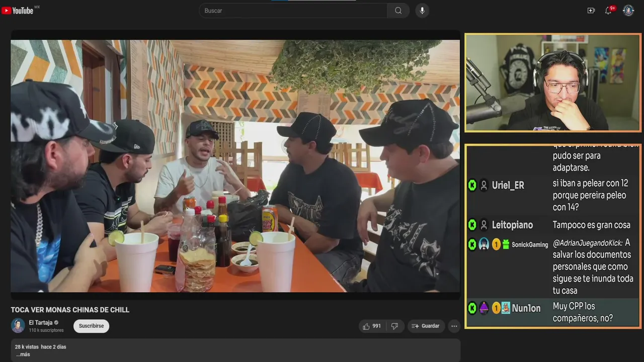Click El Tartaja channel avatar
Viewport: 644px width, 362px height.
point(18,326)
